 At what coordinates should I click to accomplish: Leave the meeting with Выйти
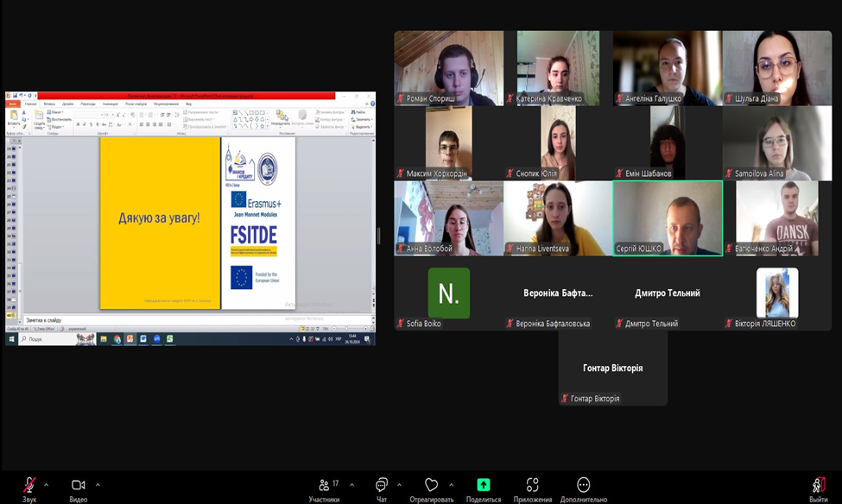pos(819,489)
